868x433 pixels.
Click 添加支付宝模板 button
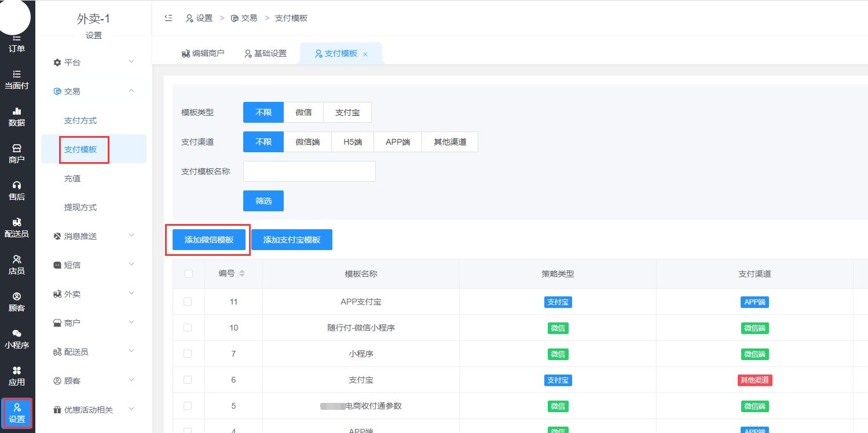292,240
